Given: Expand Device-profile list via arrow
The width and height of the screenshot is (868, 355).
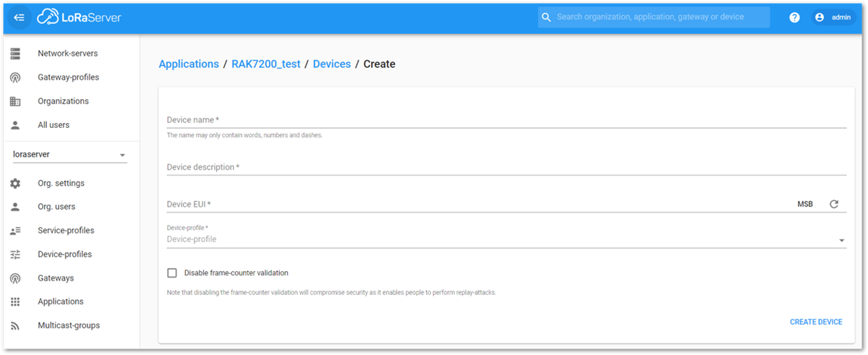Looking at the screenshot, I should coord(842,241).
